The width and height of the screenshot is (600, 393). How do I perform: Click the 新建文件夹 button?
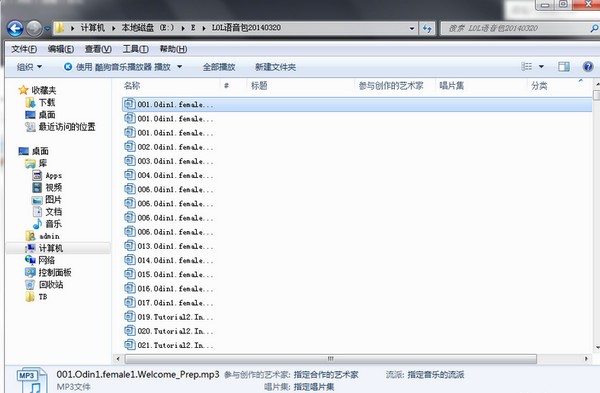(276, 67)
